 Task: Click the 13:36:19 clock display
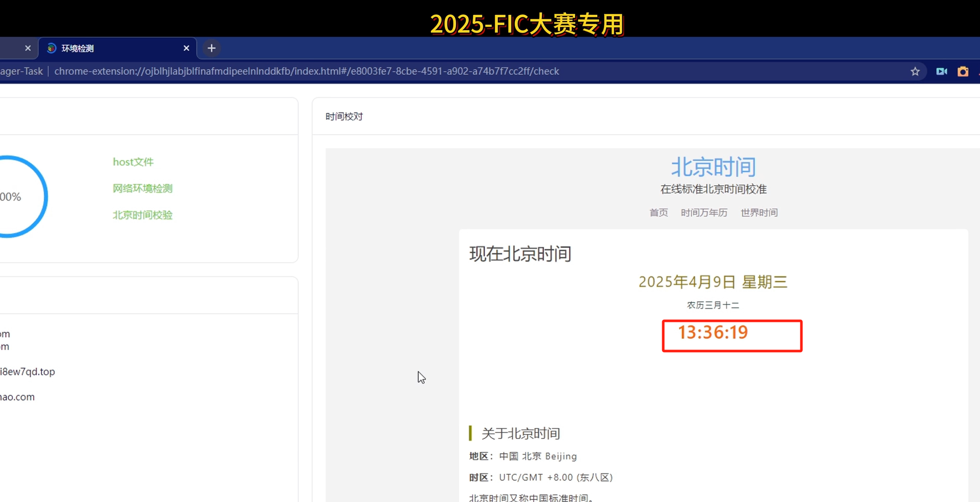713,333
